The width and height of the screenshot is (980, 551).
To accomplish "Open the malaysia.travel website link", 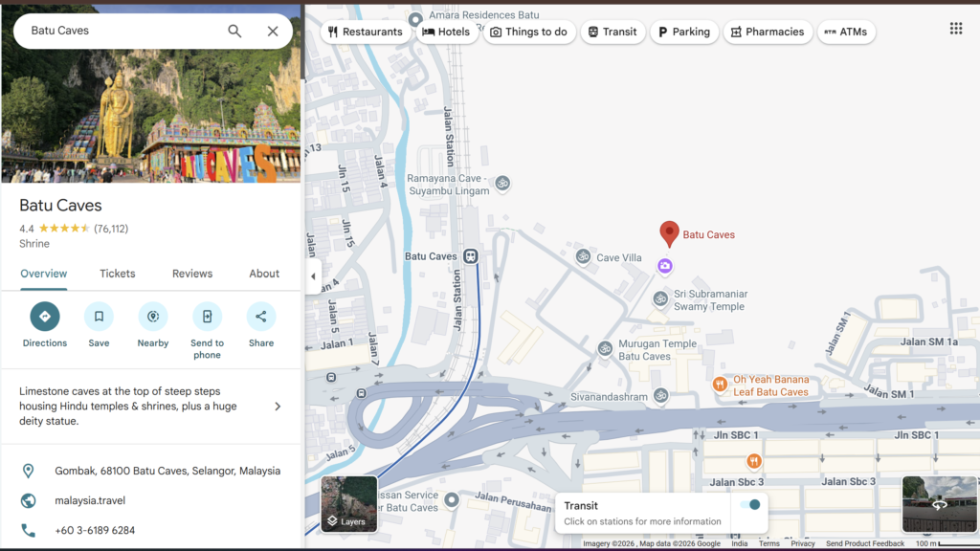I will 90,500.
